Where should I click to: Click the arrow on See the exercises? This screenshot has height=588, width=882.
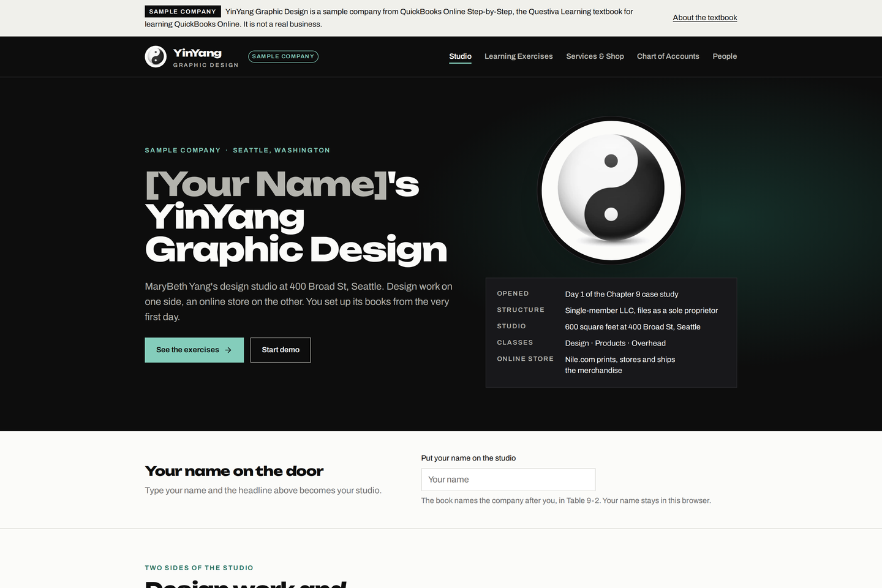(x=228, y=350)
